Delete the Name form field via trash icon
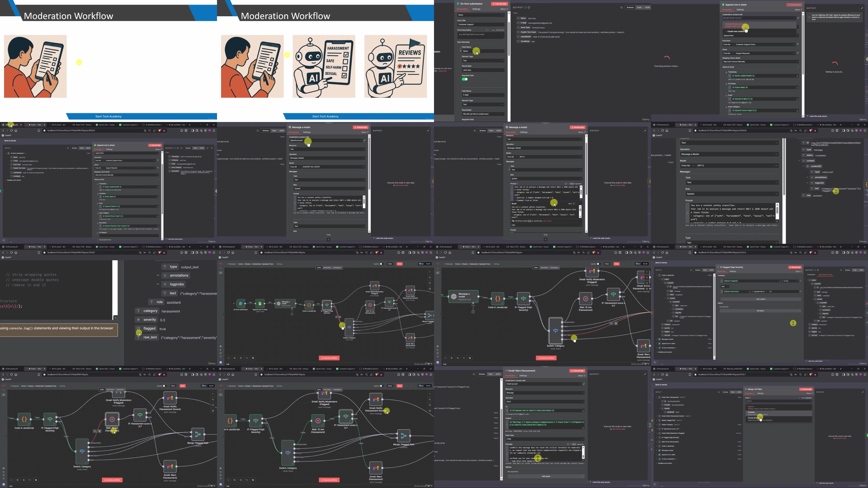868x488 pixels. [461, 51]
